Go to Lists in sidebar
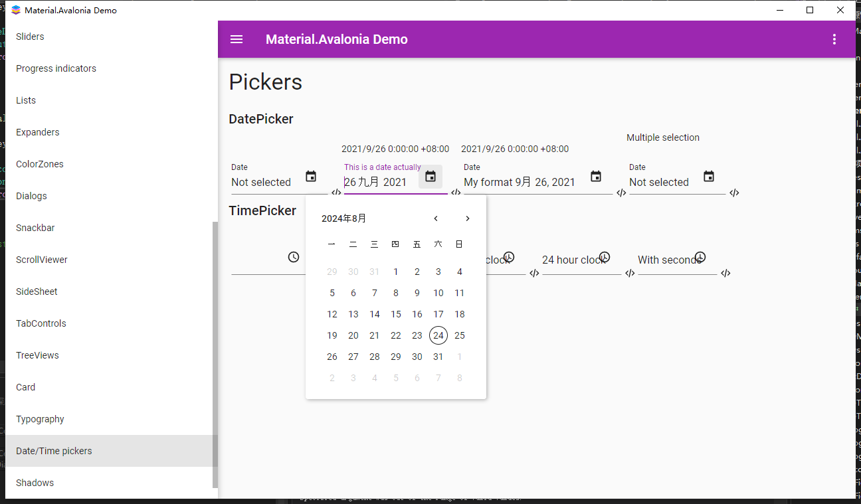Image resolution: width=861 pixels, height=504 pixels. (x=109, y=100)
